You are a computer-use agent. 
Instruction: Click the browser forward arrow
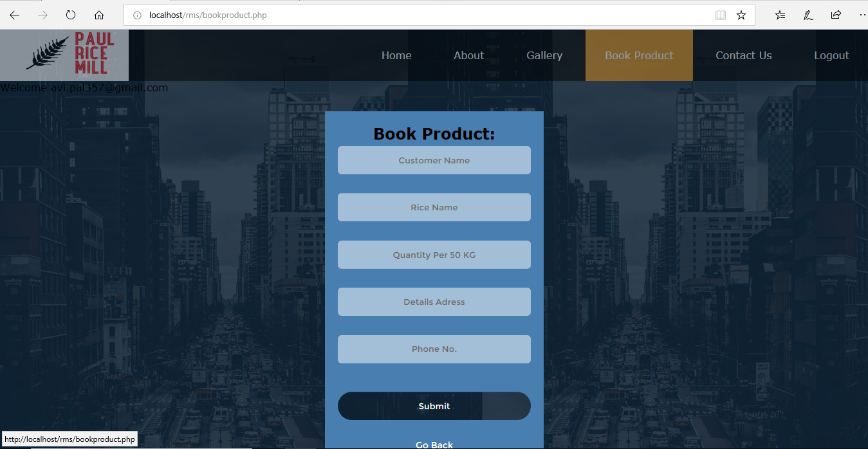(x=42, y=15)
